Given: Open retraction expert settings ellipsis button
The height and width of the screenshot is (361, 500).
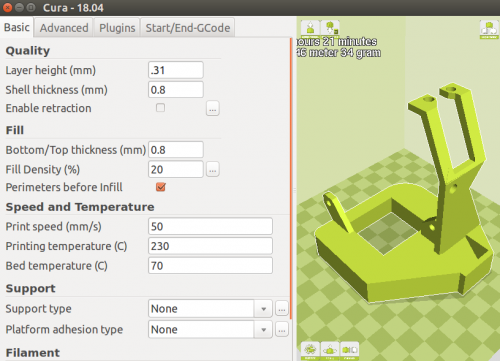Looking at the screenshot, I should click(213, 108).
